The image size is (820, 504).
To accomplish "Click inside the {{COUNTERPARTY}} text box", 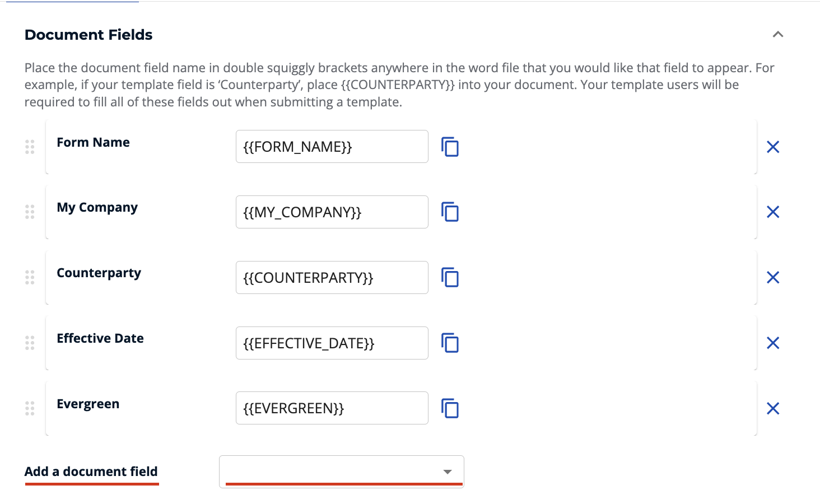I will click(x=332, y=277).
